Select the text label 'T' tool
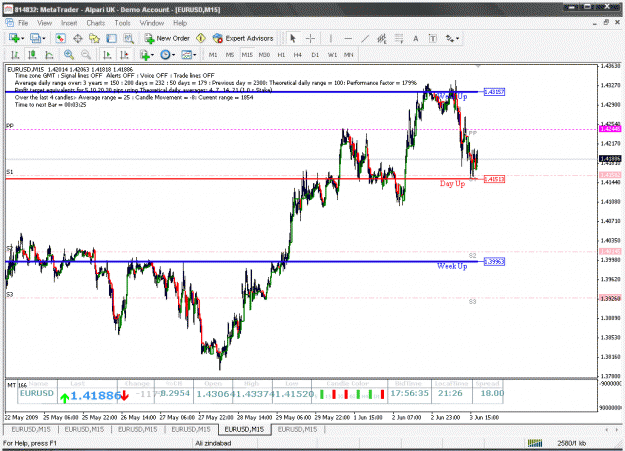625x451 pixels. [x=432, y=38]
